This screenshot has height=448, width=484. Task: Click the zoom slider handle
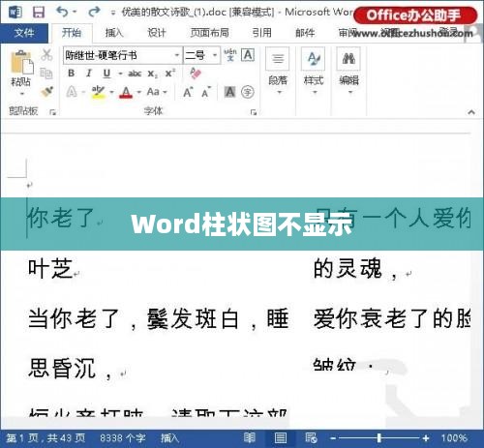[x=379, y=438]
